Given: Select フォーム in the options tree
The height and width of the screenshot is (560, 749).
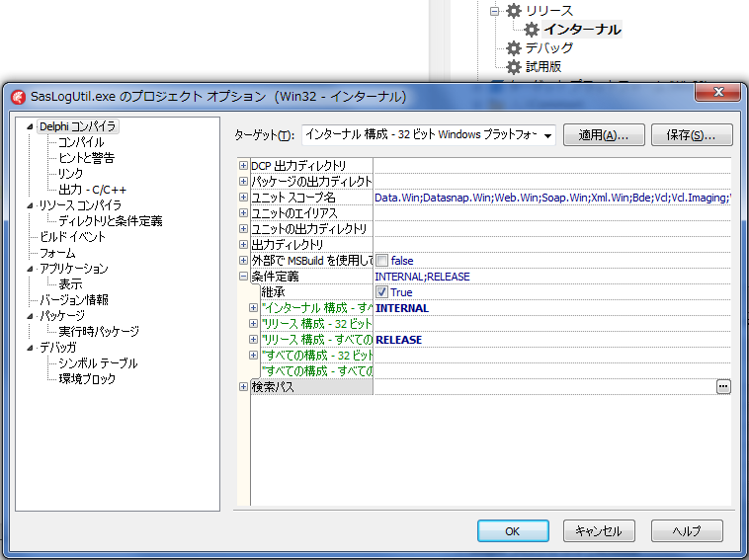Looking at the screenshot, I should tap(57, 253).
